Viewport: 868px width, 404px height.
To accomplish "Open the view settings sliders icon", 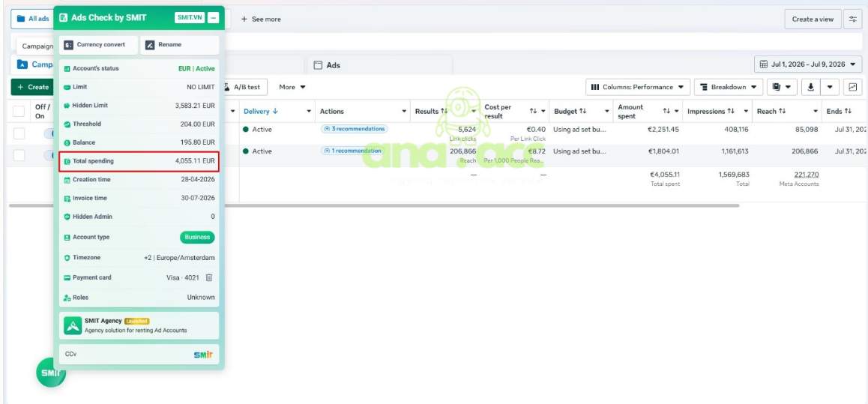I will click(852, 19).
